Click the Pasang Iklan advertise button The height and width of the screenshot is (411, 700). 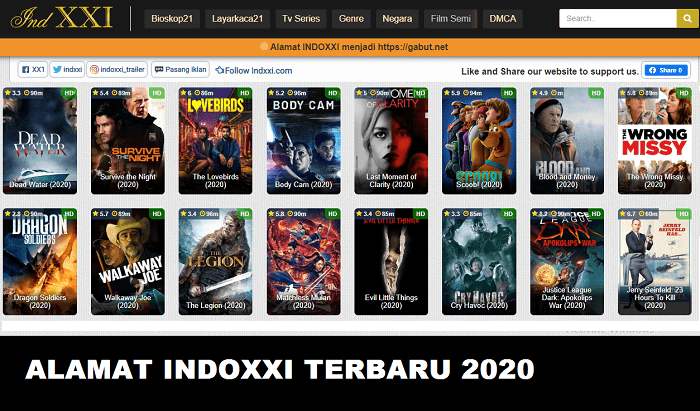(180, 70)
